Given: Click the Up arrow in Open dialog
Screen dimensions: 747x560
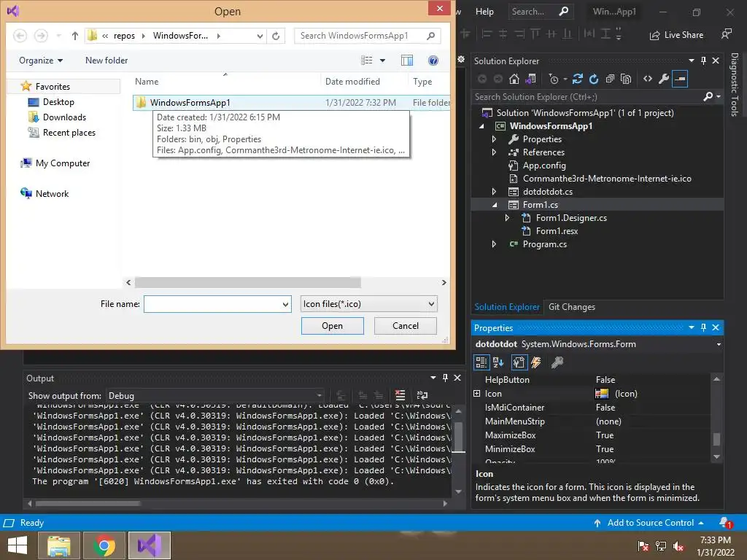Looking at the screenshot, I should [75, 36].
